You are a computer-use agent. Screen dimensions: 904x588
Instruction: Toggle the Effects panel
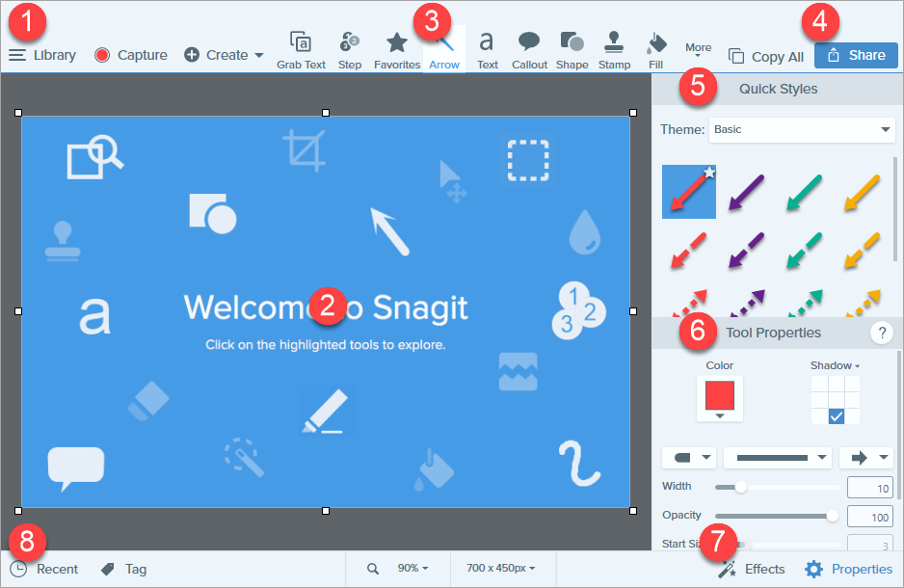tap(751, 569)
